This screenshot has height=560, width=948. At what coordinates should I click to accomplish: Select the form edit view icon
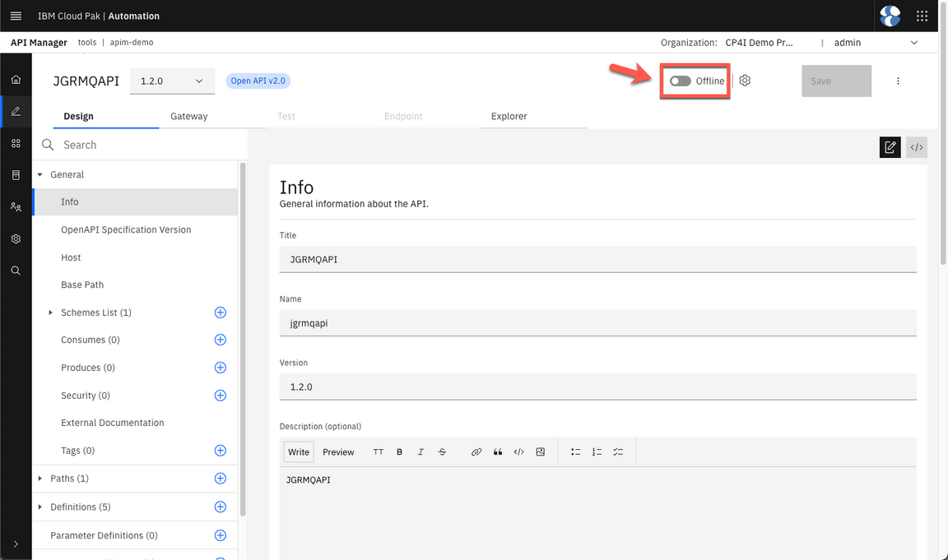[x=890, y=147]
